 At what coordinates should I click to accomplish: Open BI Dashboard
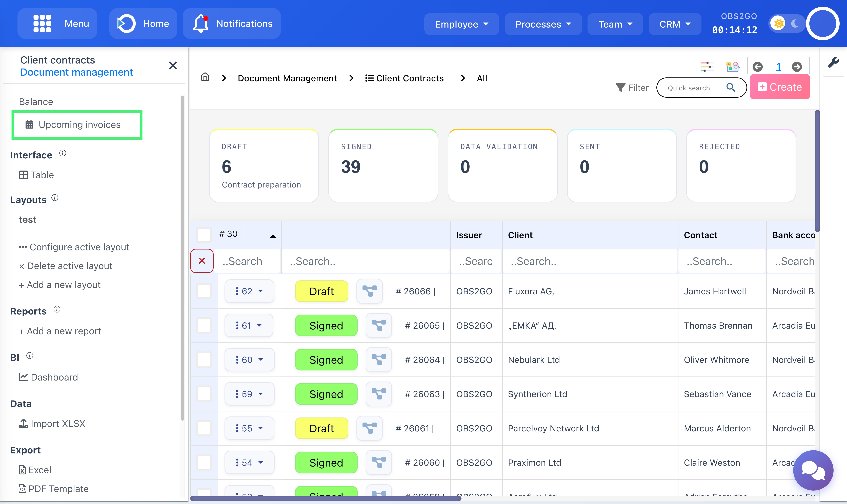tap(48, 377)
